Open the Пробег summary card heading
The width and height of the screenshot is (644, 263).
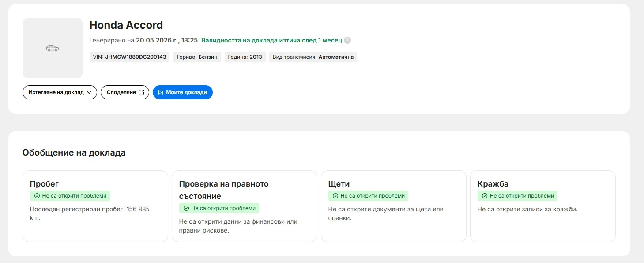click(x=44, y=184)
